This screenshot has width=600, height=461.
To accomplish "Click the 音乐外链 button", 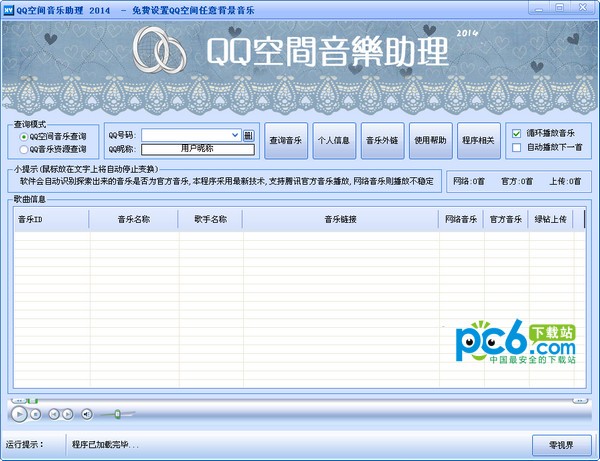I will (382, 140).
